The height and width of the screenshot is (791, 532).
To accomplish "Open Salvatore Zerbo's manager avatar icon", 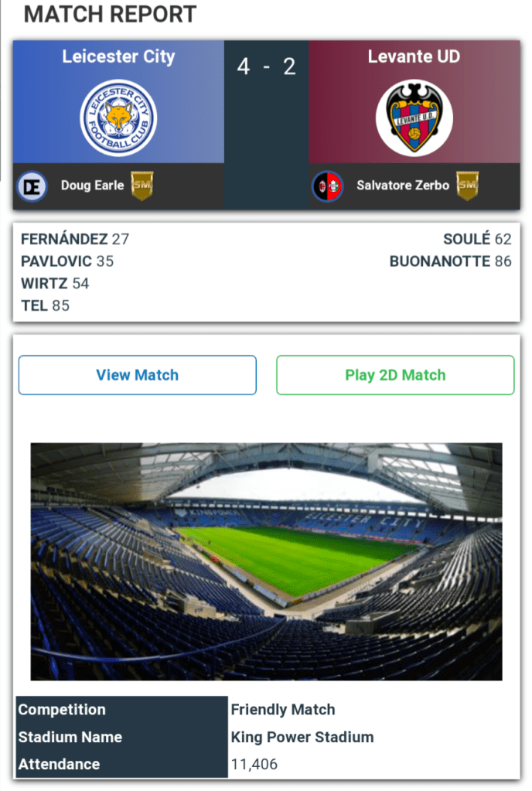I will [x=328, y=186].
